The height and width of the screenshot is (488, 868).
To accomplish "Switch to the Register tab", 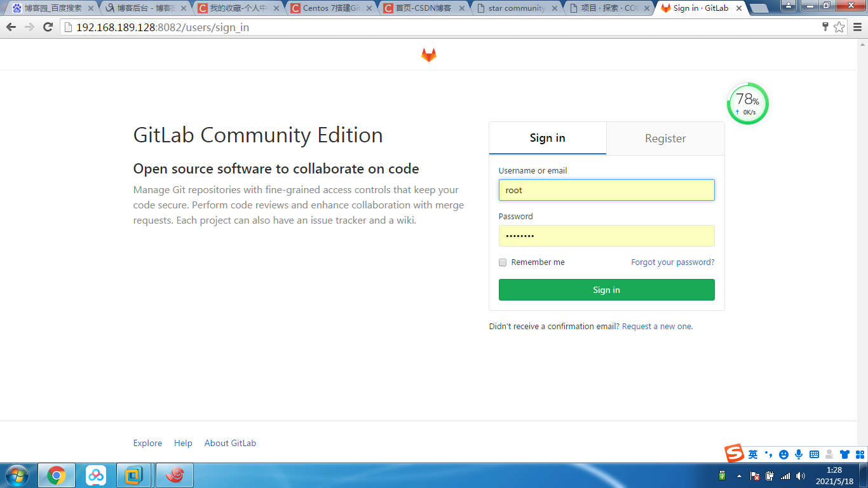I will click(x=665, y=139).
